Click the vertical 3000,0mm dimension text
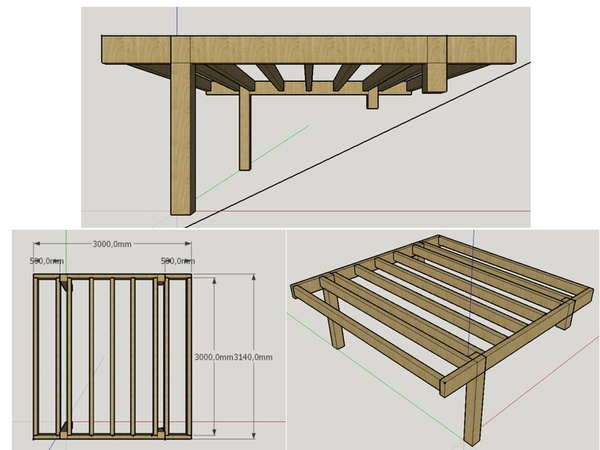The height and width of the screenshot is (450, 600). tap(212, 356)
